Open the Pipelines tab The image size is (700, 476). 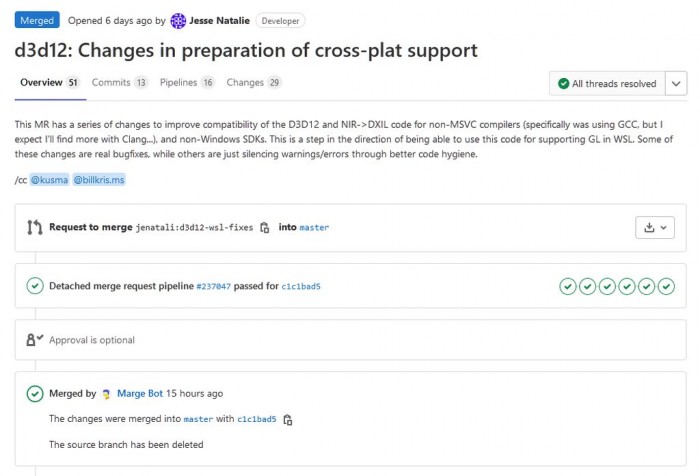187,83
